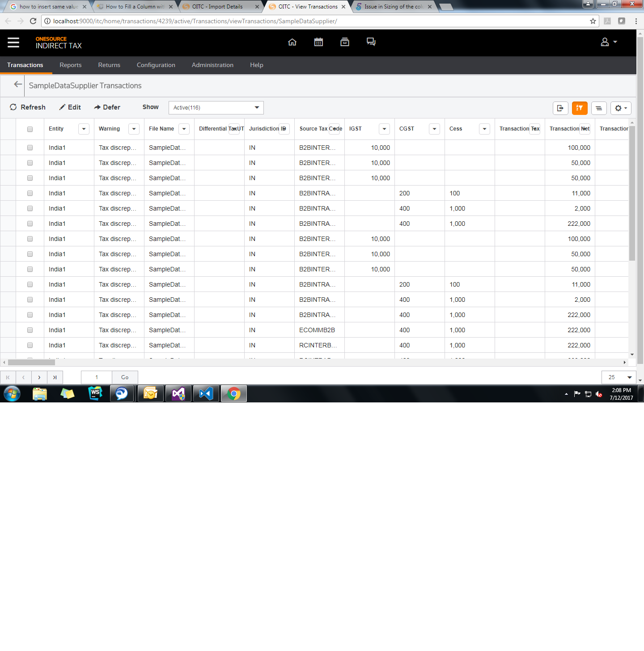Launch Chrome from the Windows taskbar
644x651 pixels.
[233, 394]
